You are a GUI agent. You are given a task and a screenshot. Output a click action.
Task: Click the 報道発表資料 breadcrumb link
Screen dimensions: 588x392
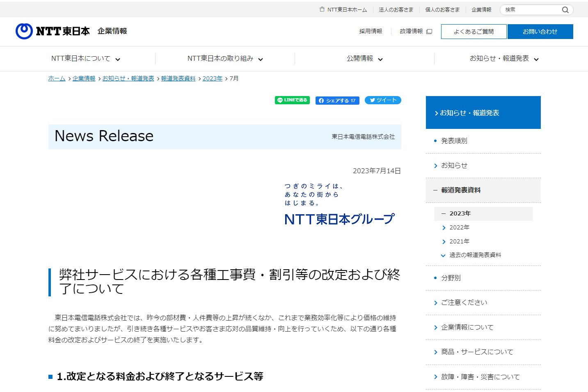click(x=178, y=78)
